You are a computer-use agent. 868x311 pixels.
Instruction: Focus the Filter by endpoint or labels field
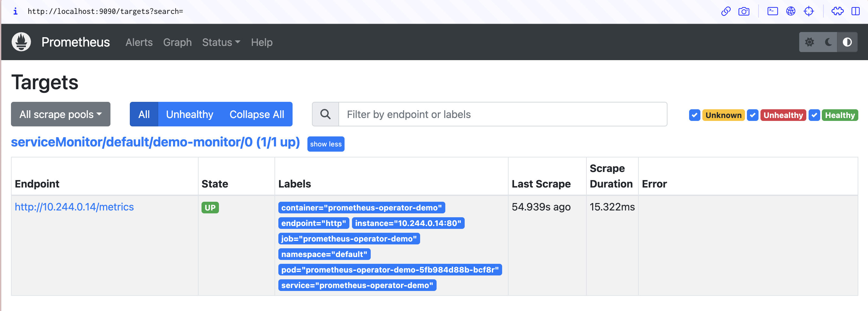[x=502, y=114]
